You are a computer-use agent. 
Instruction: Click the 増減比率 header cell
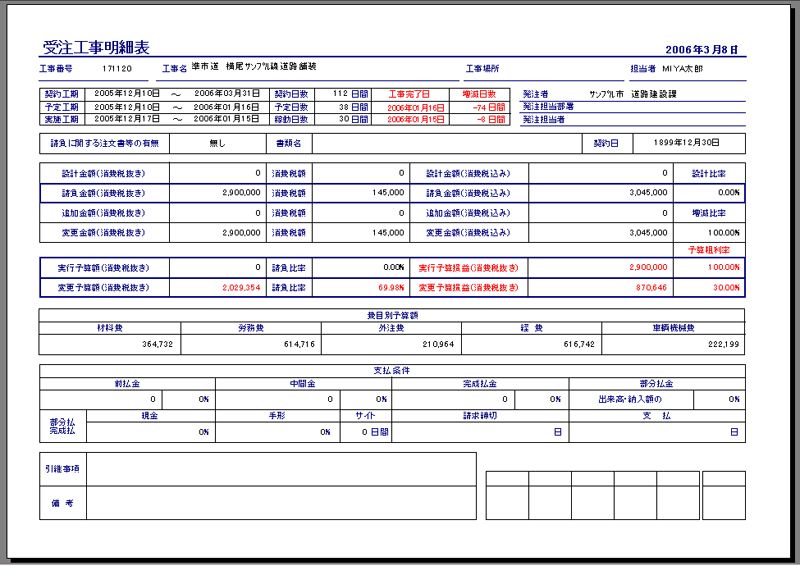[709, 213]
